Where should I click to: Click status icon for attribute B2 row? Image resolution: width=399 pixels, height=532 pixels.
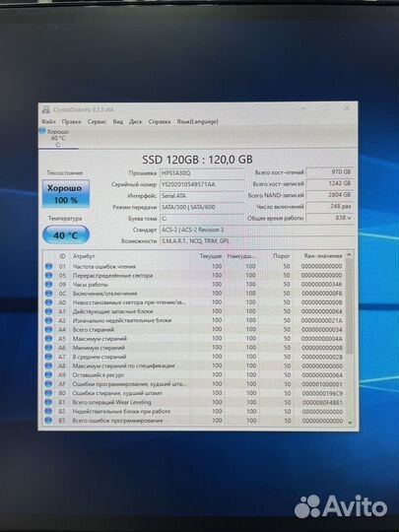coord(48,411)
